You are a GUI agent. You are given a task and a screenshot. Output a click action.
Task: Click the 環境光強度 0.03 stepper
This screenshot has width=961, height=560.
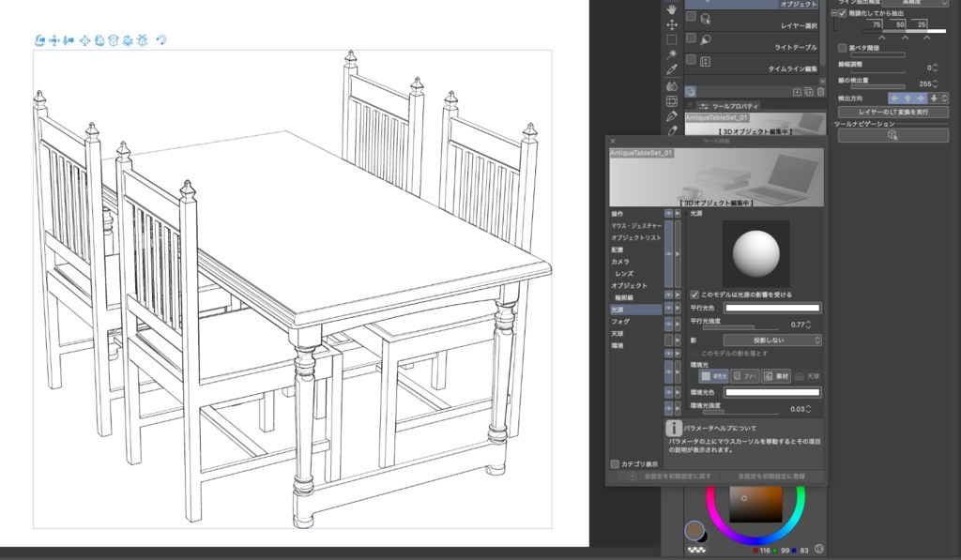(x=808, y=409)
